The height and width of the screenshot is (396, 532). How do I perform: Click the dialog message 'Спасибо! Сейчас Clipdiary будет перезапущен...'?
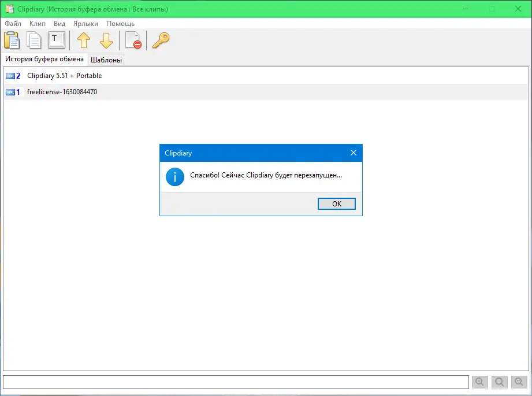pos(266,175)
